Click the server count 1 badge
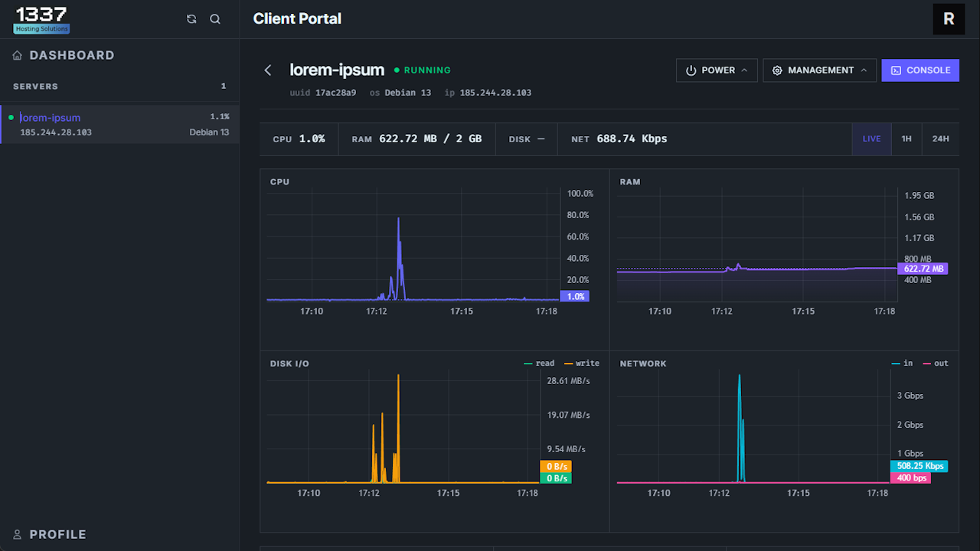Viewport: 980px width, 551px height. coord(224,86)
